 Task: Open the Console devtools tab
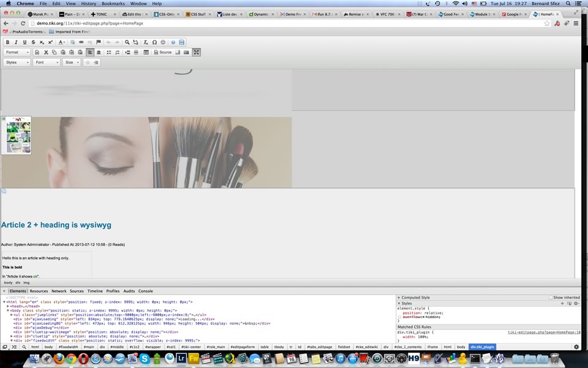pos(146,291)
